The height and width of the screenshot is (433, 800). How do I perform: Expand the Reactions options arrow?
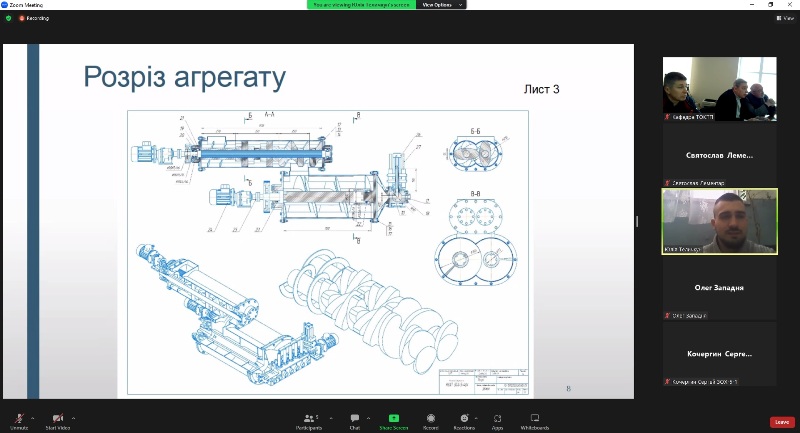[476, 418]
